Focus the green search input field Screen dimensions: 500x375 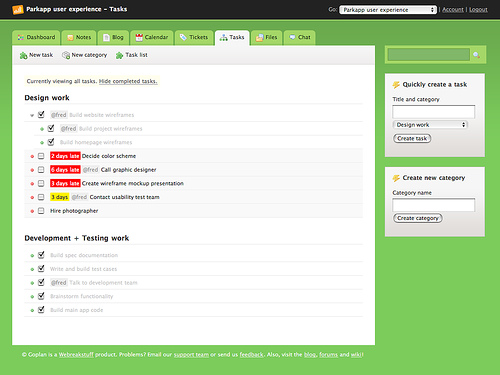tap(429, 55)
